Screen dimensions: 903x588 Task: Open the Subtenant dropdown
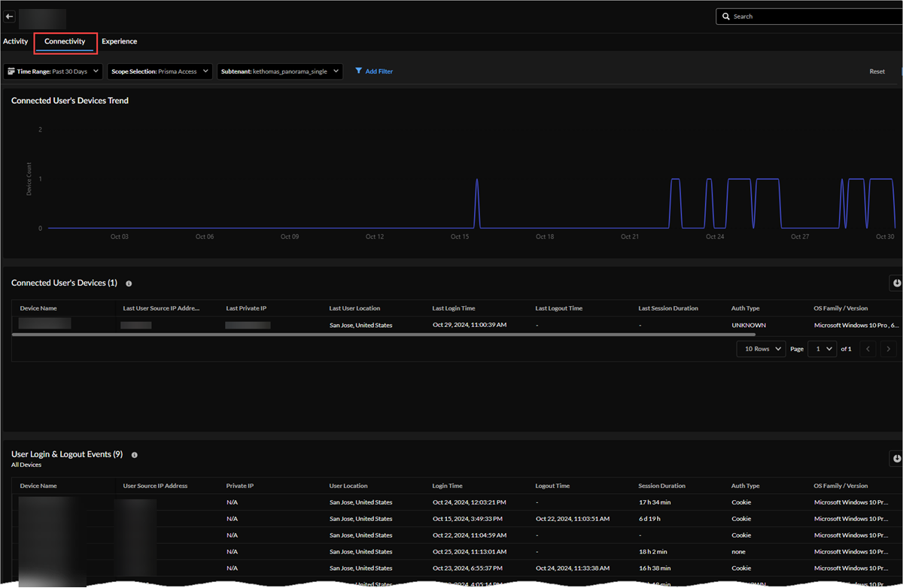(x=280, y=71)
